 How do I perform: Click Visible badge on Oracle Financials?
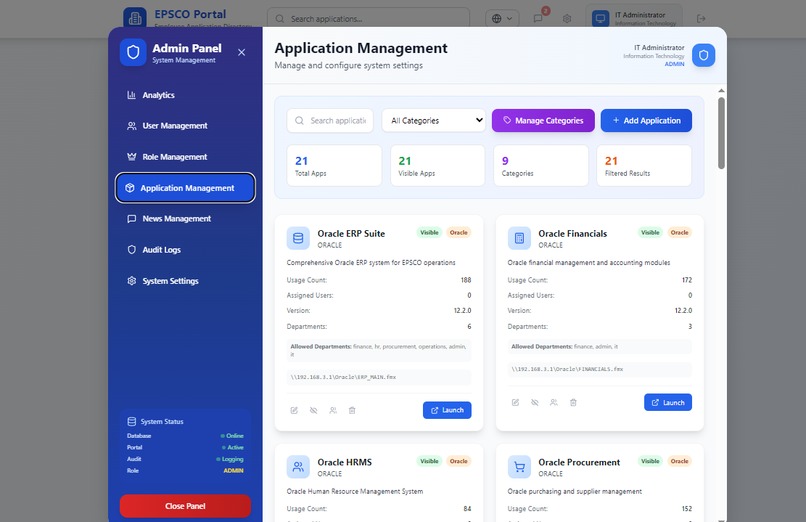650,233
